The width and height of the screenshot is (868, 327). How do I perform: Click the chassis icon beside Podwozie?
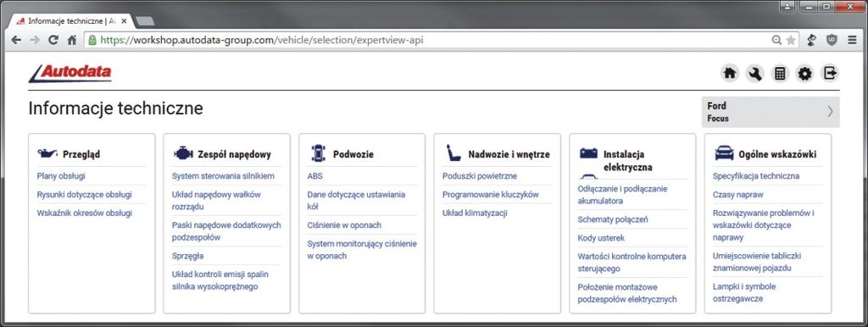319,153
